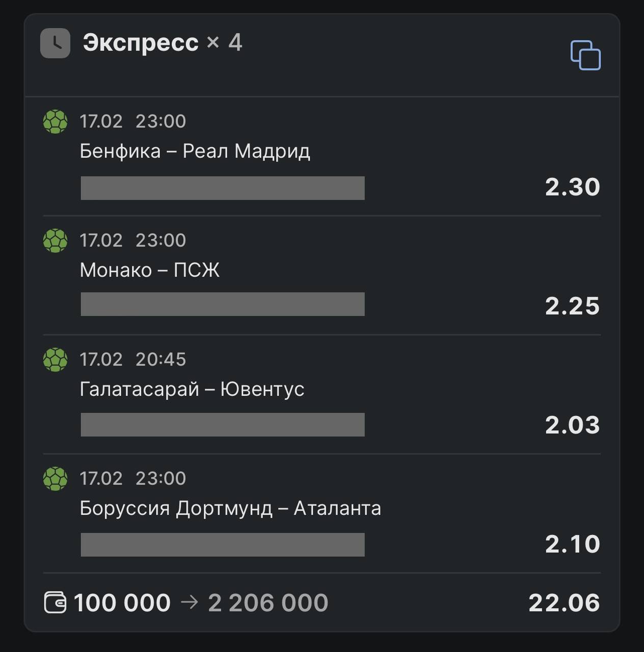This screenshot has width=644, height=652.
Task: Click total odds 22.06
Action: (564, 603)
